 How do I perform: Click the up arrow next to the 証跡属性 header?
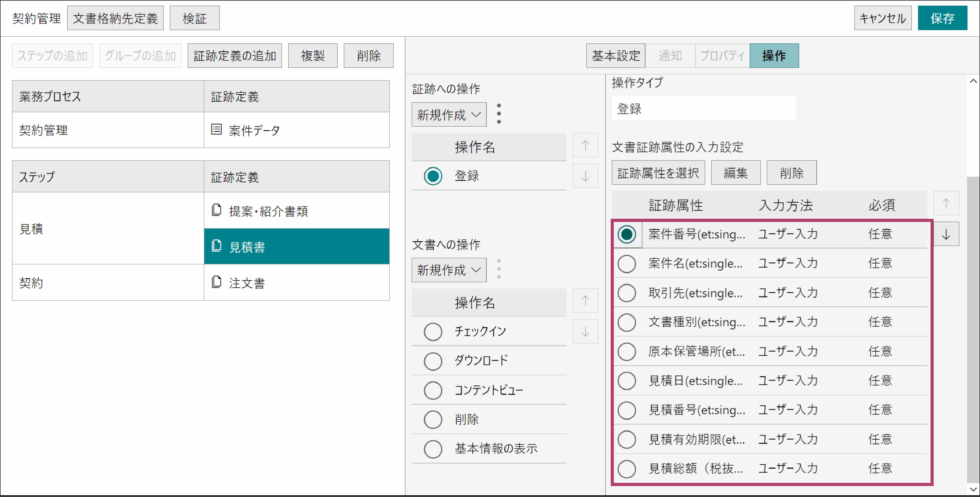click(x=946, y=203)
